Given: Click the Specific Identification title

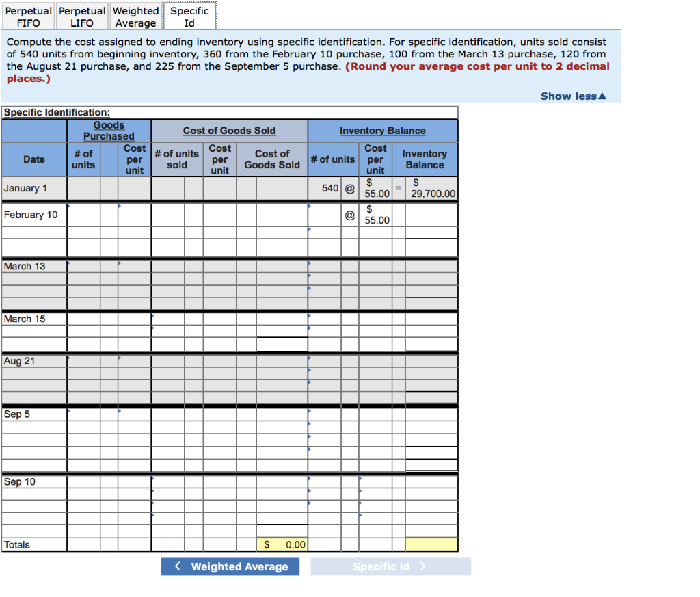Looking at the screenshot, I should pos(57,113).
